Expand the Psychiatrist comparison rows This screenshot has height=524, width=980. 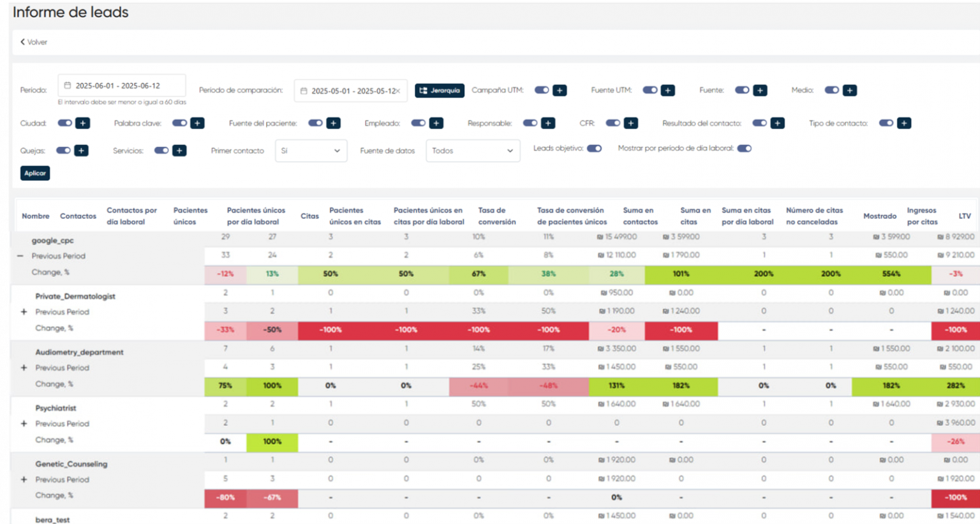click(x=24, y=423)
